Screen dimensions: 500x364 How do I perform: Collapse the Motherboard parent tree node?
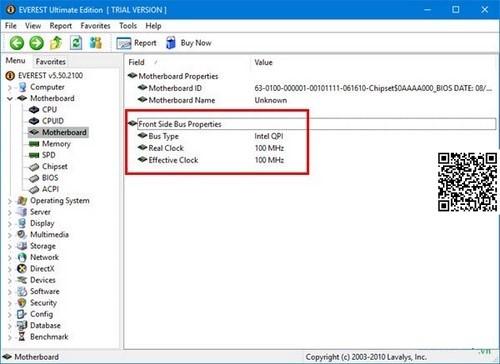tap(10, 99)
